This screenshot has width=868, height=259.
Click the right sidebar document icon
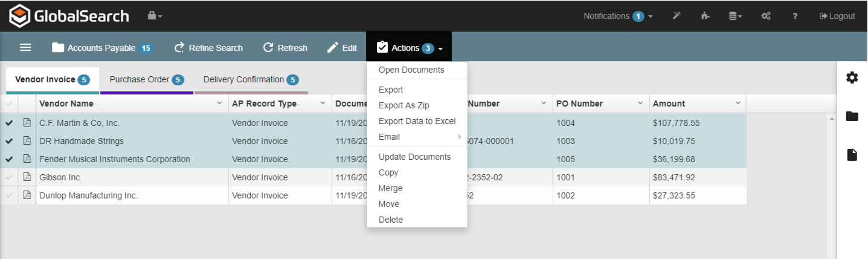click(852, 156)
